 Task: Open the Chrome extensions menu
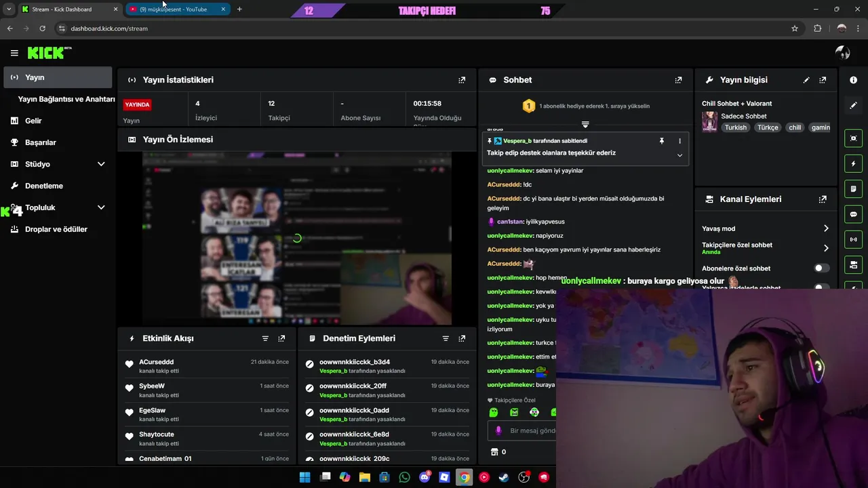tap(817, 28)
